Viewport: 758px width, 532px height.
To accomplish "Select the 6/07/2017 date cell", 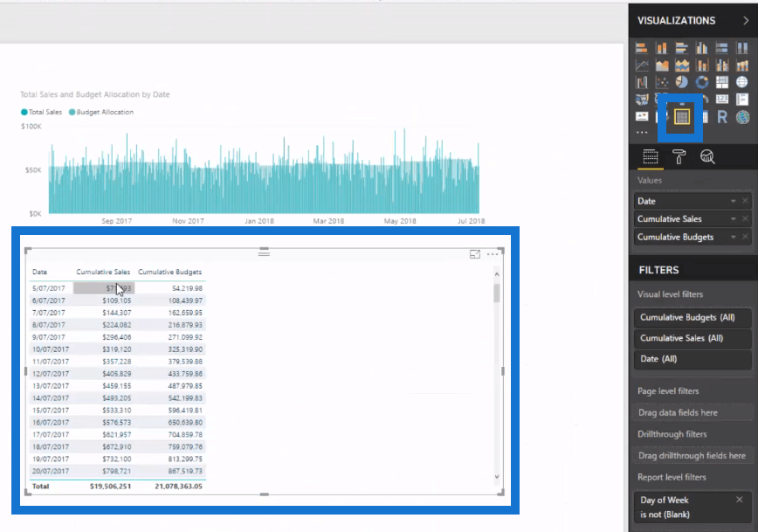I will click(48, 301).
